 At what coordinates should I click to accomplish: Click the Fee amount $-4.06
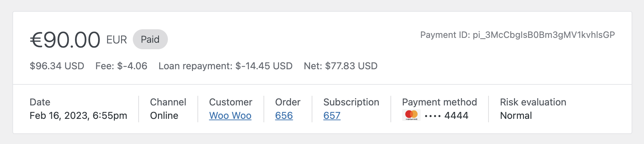click(x=121, y=66)
